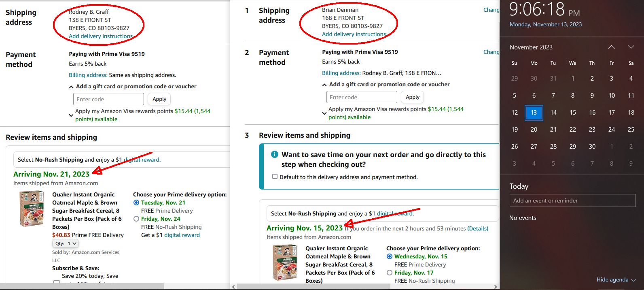This screenshot has height=290, width=644.
Task: Click the "Monday, November 13, 2023" date link
Action: pyautogui.click(x=546, y=24)
